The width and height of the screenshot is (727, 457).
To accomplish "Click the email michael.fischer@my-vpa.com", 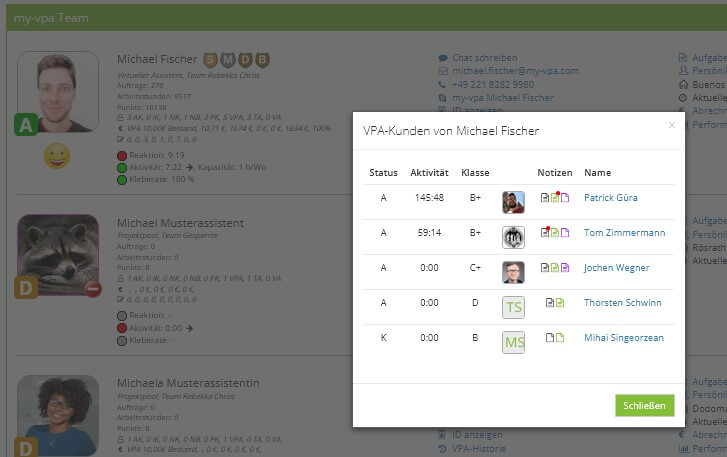I will click(x=515, y=71).
